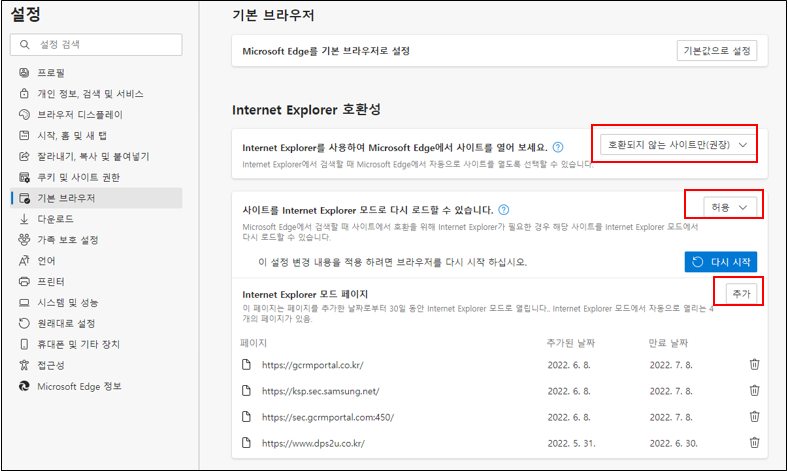This screenshot has width=788, height=471.
Task: Click the blue 다시 시작 button
Action: click(x=721, y=262)
